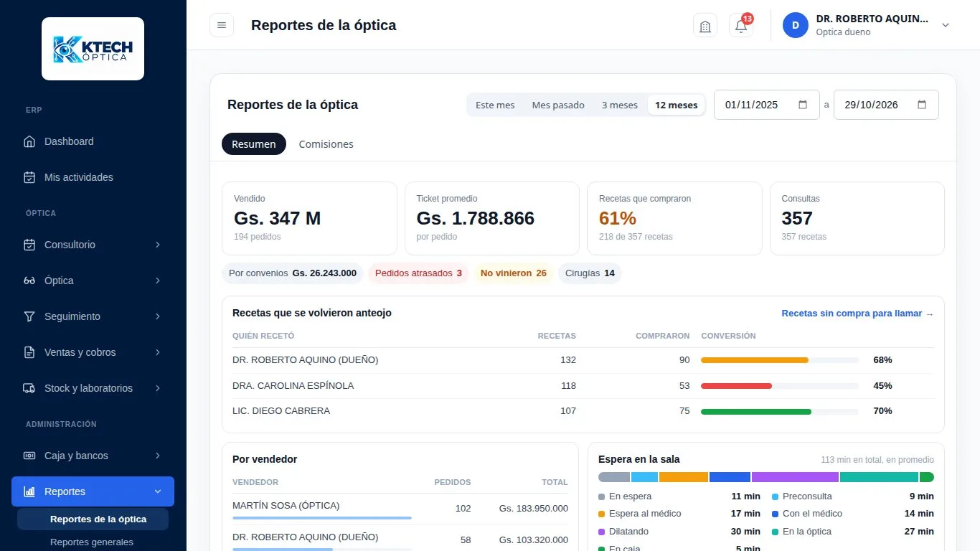Viewport: 980px width, 551px height.
Task: Expand the Seguimiento submenu chevron
Action: coord(157,316)
